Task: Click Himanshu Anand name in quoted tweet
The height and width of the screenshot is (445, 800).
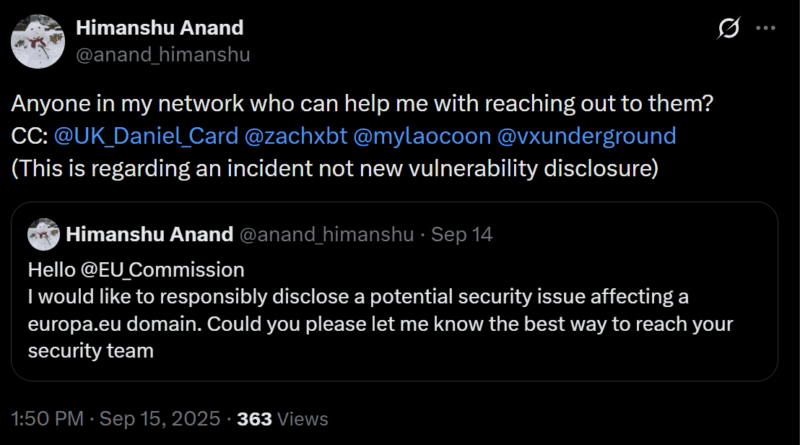Action: pos(149,236)
